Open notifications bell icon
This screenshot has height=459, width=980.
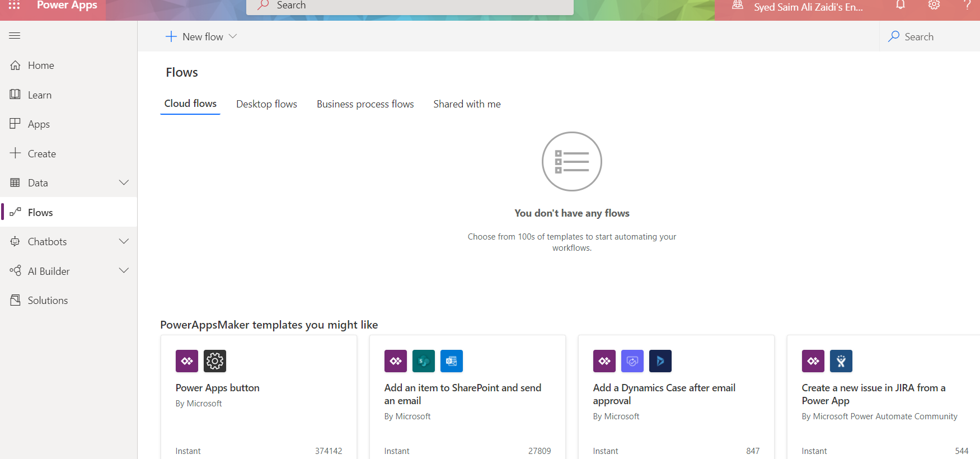pos(901,5)
